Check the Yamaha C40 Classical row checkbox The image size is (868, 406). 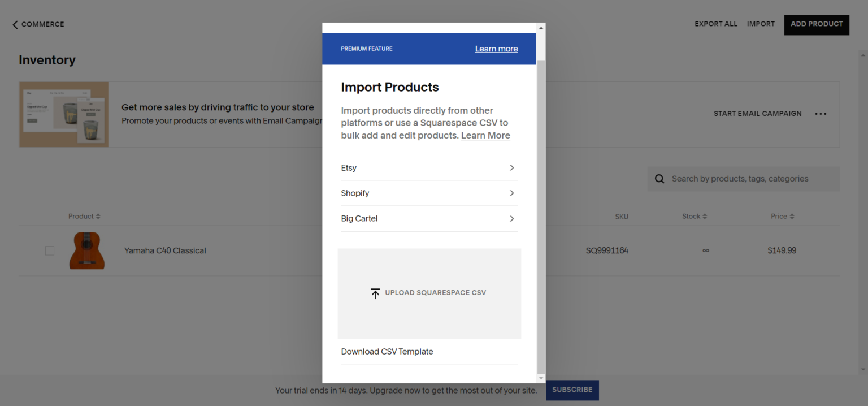coord(50,250)
